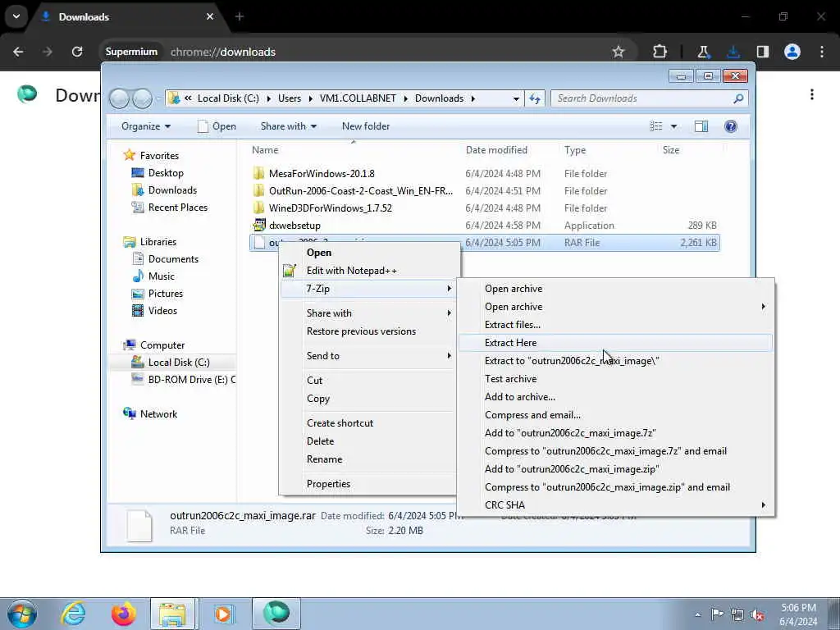Image resolution: width=840 pixels, height=630 pixels.
Task: Open browser extensions puzzle icon
Action: click(660, 52)
